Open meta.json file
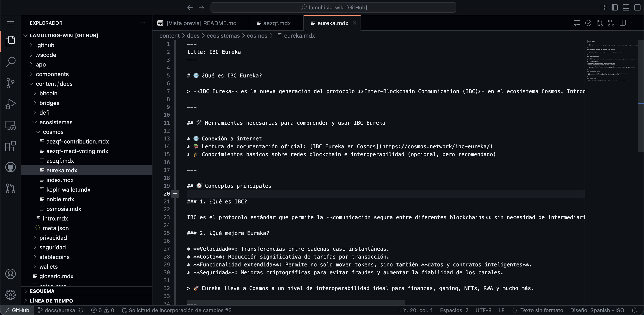Image resolution: width=644 pixels, height=315 pixels. click(87, 228)
